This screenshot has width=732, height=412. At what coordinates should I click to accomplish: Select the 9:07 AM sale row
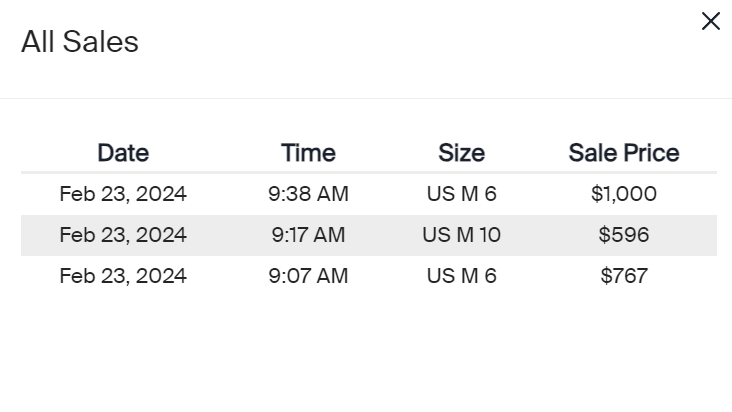click(x=369, y=276)
